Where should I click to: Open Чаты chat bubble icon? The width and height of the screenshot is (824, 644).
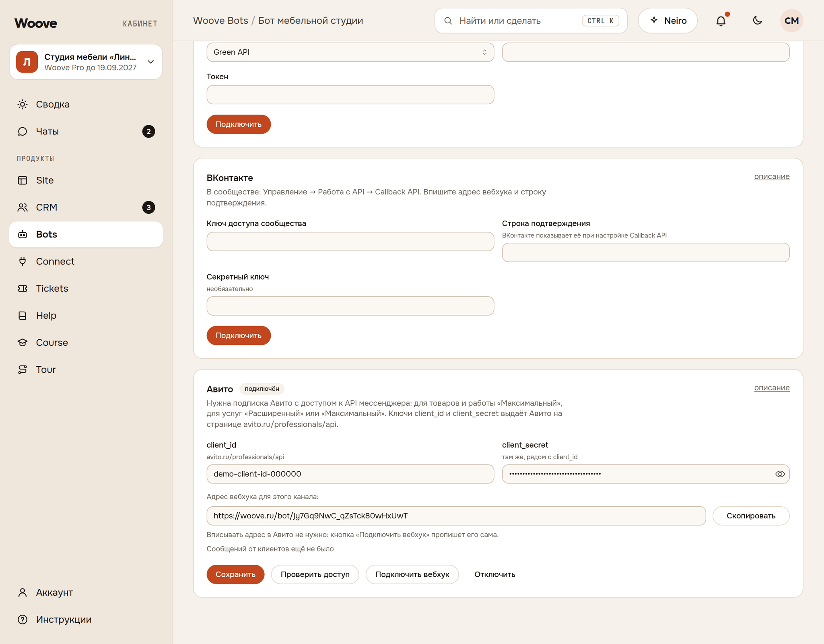(x=23, y=131)
